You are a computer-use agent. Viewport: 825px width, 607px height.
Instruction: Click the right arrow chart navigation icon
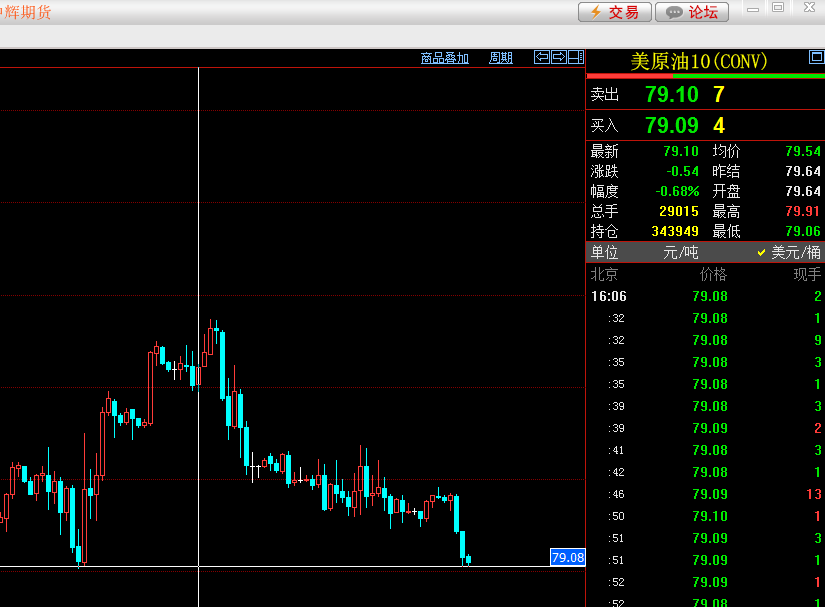[x=559, y=57]
